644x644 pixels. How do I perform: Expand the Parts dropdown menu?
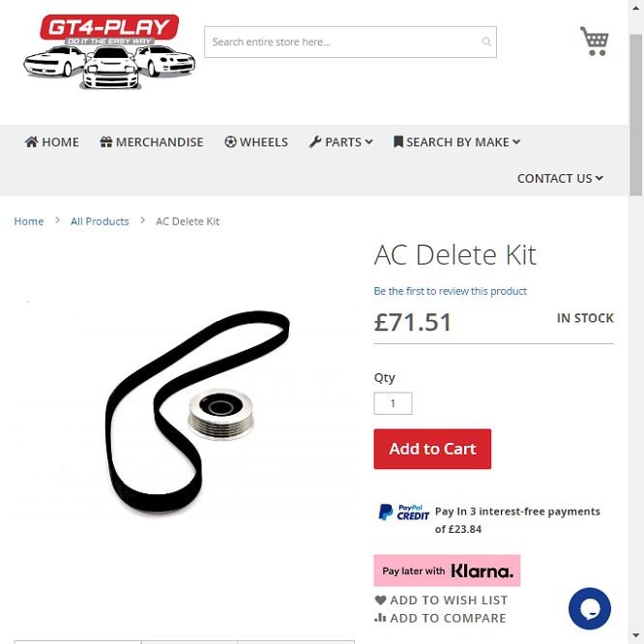click(341, 142)
